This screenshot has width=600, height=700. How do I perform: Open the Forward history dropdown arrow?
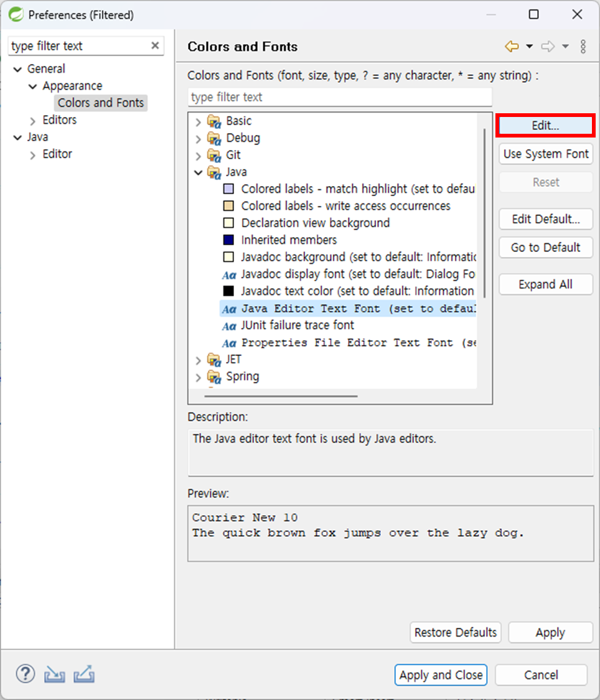(565, 46)
